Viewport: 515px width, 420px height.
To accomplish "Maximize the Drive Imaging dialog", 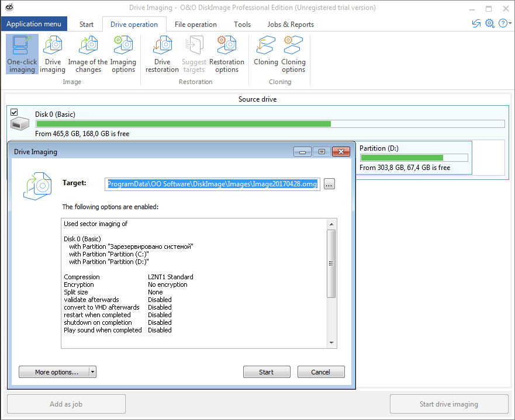I will pyautogui.click(x=322, y=152).
